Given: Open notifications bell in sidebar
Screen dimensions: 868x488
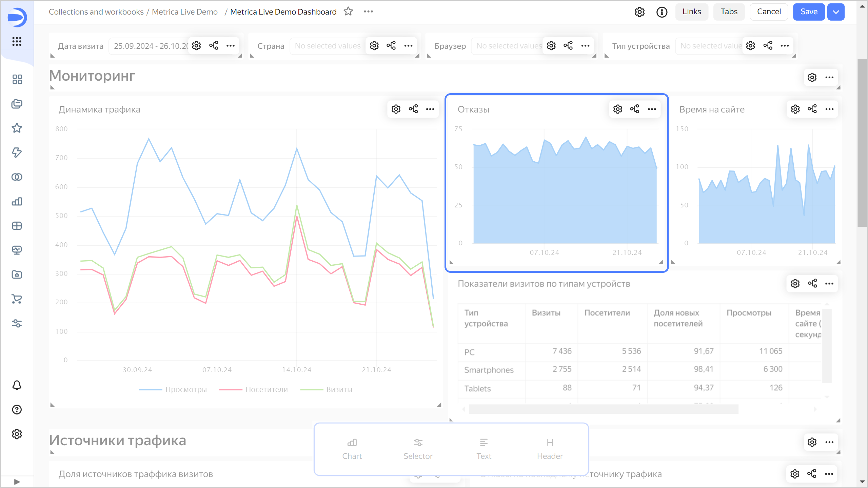Looking at the screenshot, I should 17,385.
